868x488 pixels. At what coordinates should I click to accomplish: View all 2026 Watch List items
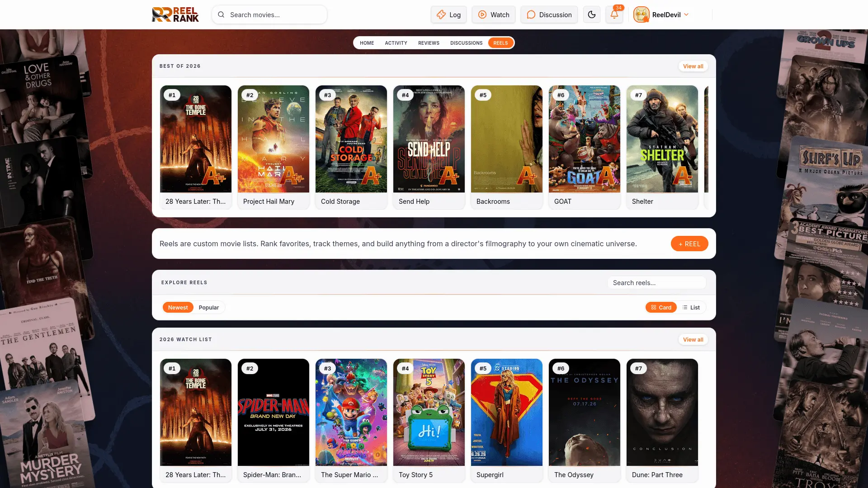pyautogui.click(x=693, y=339)
